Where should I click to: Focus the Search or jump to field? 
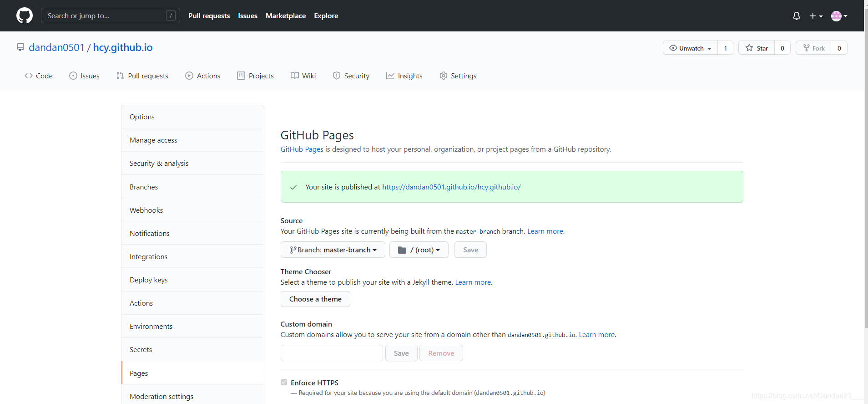[x=111, y=15]
